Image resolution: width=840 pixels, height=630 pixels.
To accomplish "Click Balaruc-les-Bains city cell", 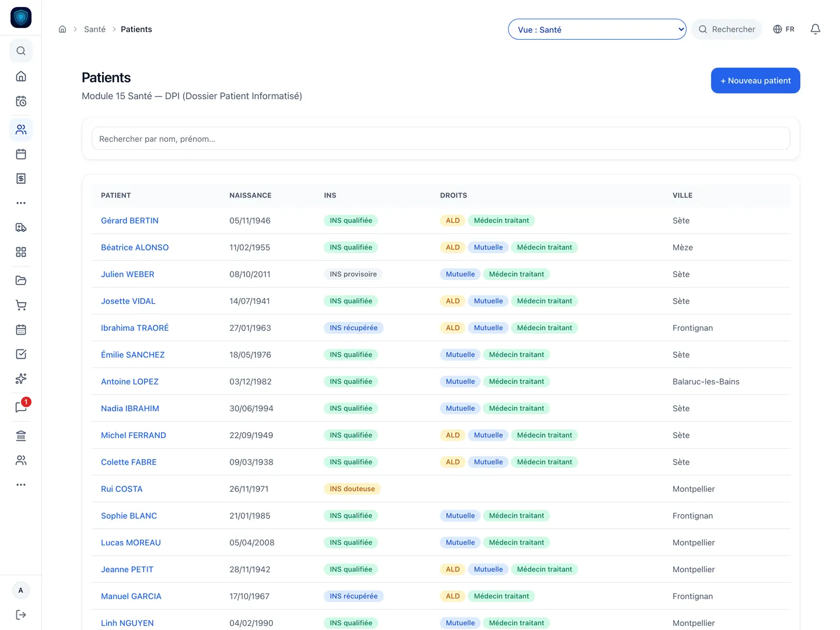I will (706, 381).
